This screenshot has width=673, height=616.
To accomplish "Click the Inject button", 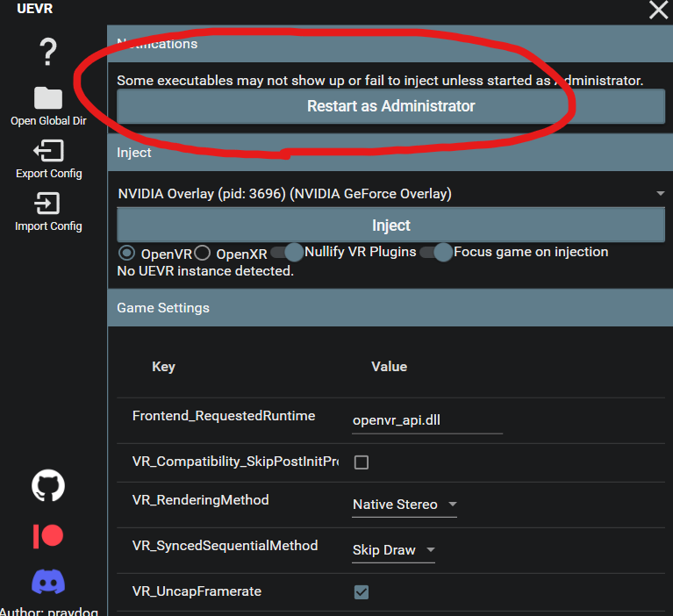I will point(390,225).
